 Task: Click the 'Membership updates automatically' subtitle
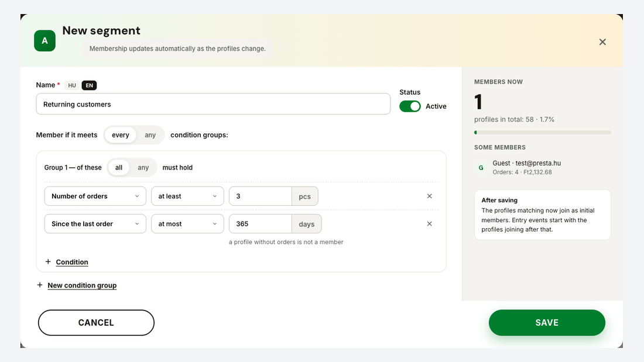(177, 49)
